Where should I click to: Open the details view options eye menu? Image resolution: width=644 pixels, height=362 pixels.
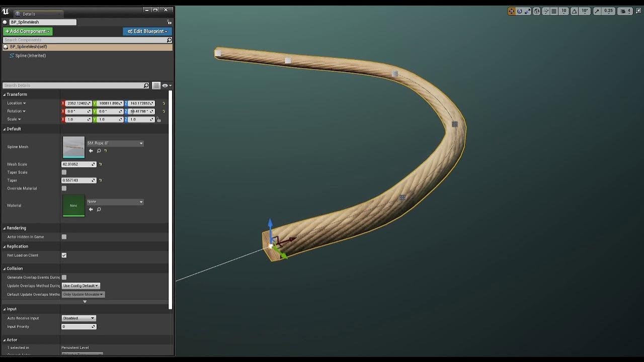(x=167, y=85)
